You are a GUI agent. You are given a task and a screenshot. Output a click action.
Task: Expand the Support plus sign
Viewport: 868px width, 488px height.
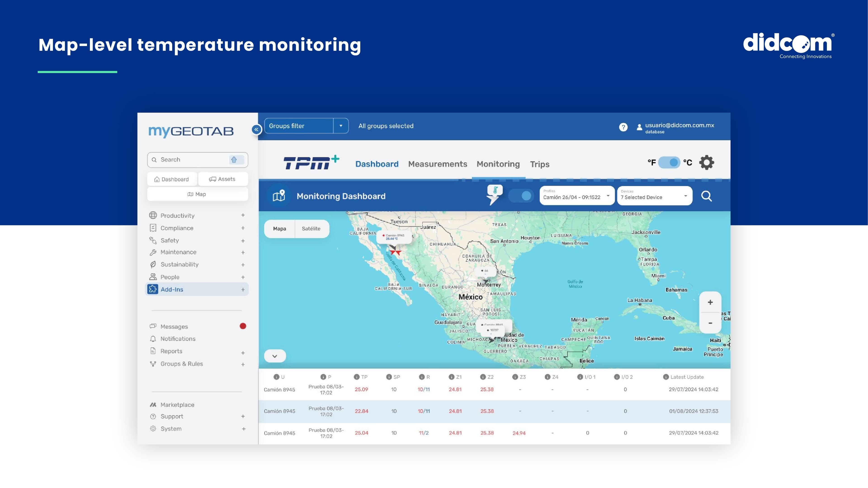[243, 417]
